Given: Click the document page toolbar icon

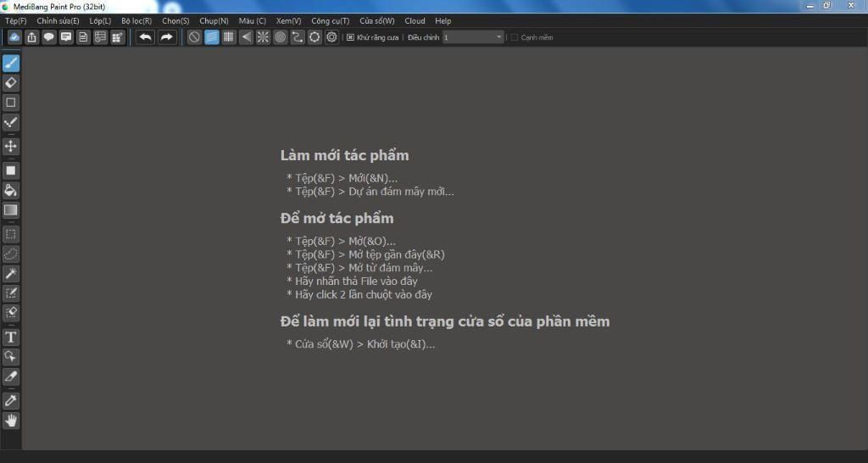Looking at the screenshot, I should click(x=84, y=37).
